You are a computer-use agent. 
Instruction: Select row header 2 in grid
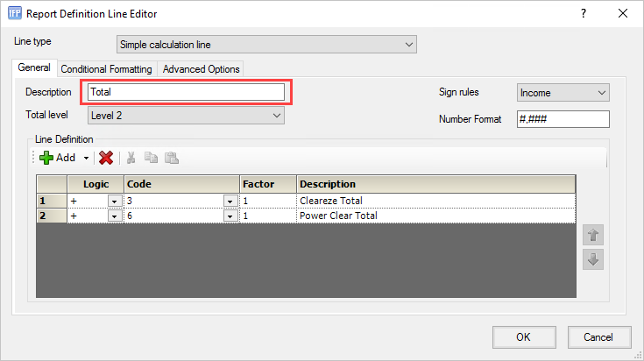[x=52, y=216]
